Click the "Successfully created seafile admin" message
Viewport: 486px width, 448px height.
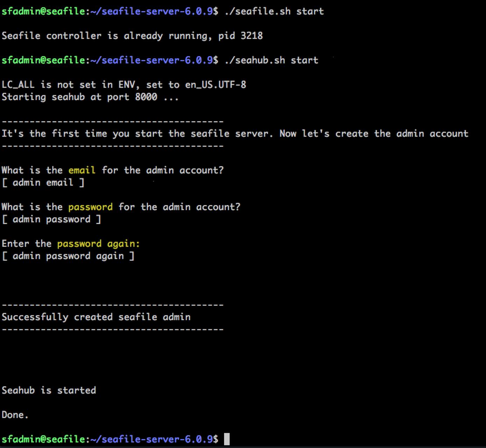click(96, 317)
